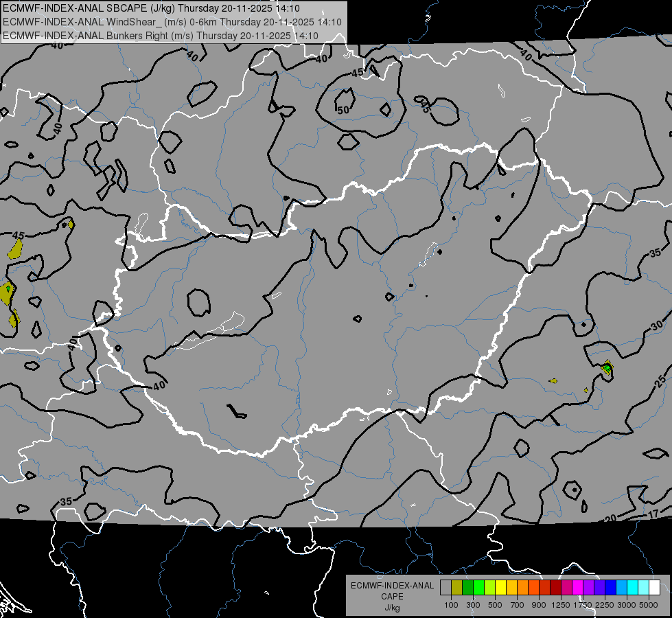Select the 300 legend tick label

point(473,605)
